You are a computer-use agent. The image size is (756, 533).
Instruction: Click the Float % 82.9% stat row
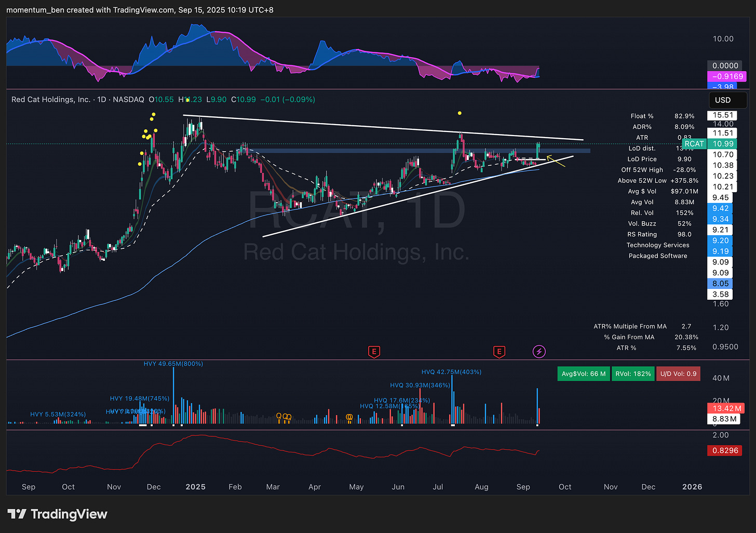click(x=662, y=116)
